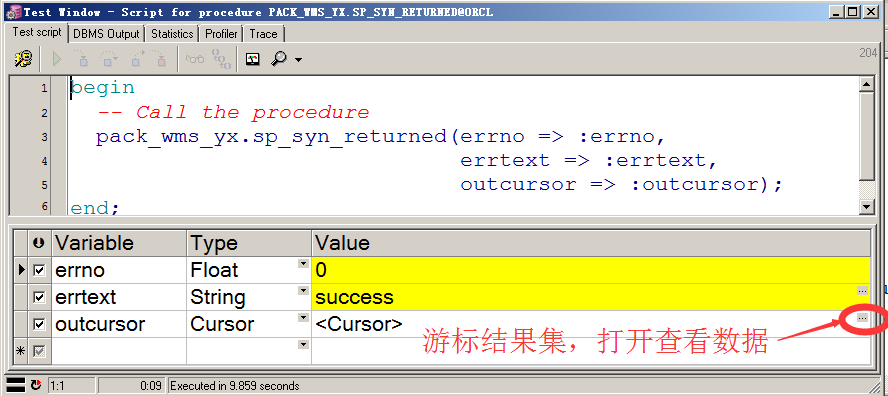
Task: Click the glasses Set Variable icon
Action: pos(194,59)
